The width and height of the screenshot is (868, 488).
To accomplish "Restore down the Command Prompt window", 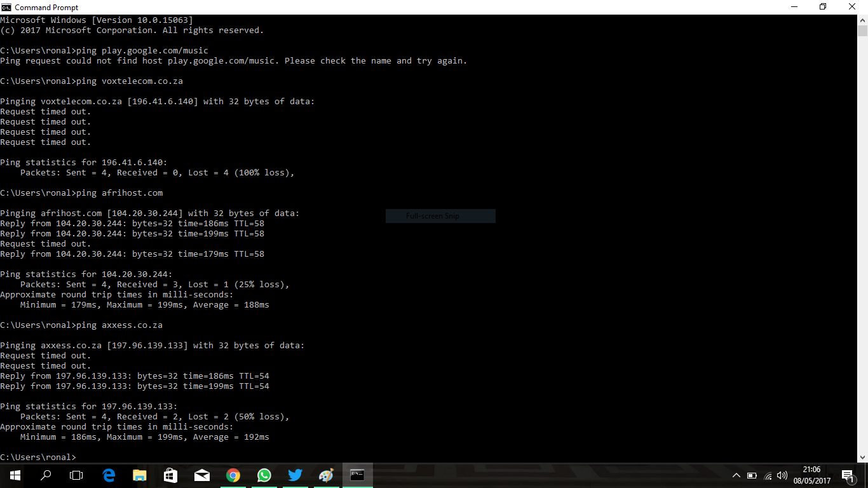I will [x=823, y=7].
